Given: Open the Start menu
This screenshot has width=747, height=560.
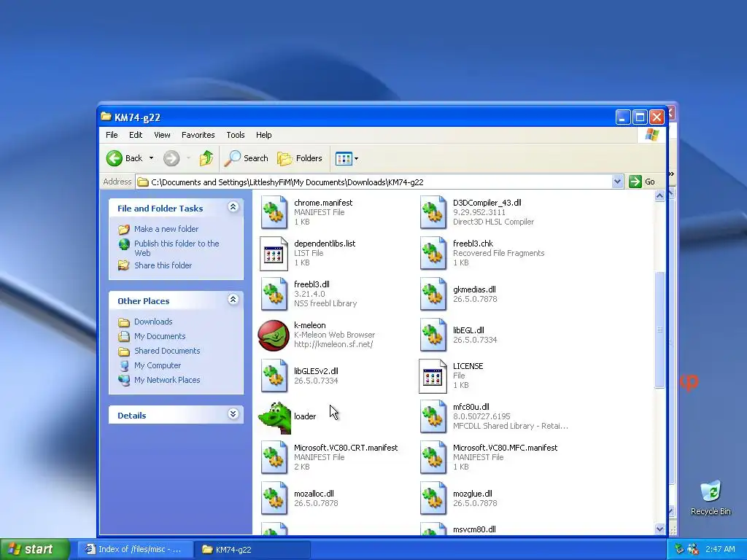Looking at the screenshot, I should (35, 549).
